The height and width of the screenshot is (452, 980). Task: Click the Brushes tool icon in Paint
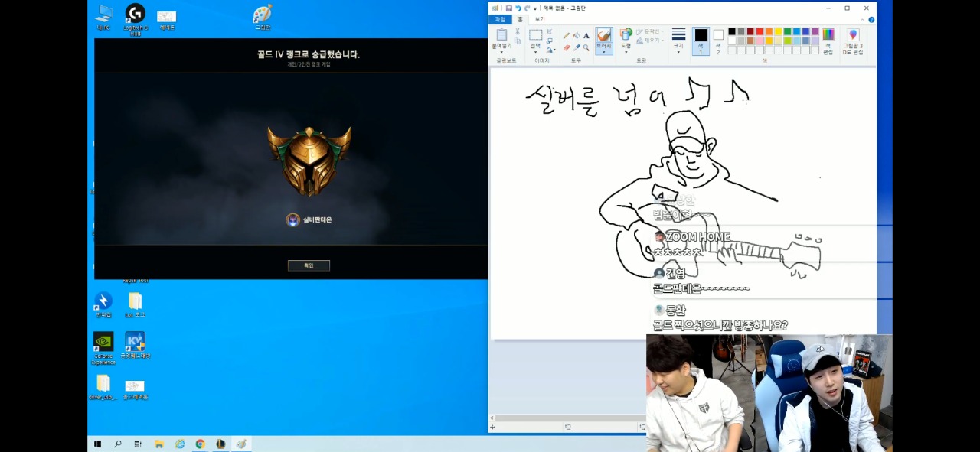[x=603, y=34]
